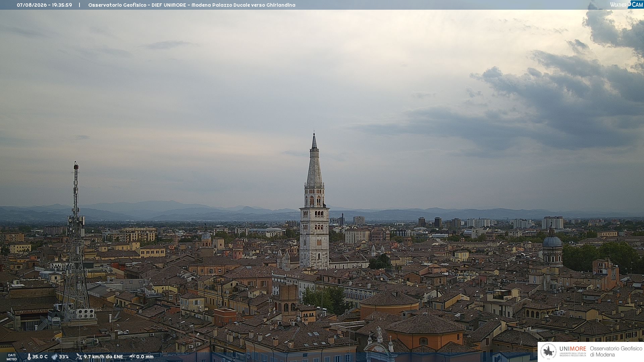The height and width of the screenshot is (362, 644).
Task: Click the anemometer wind icon
Action: pyautogui.click(x=79, y=357)
